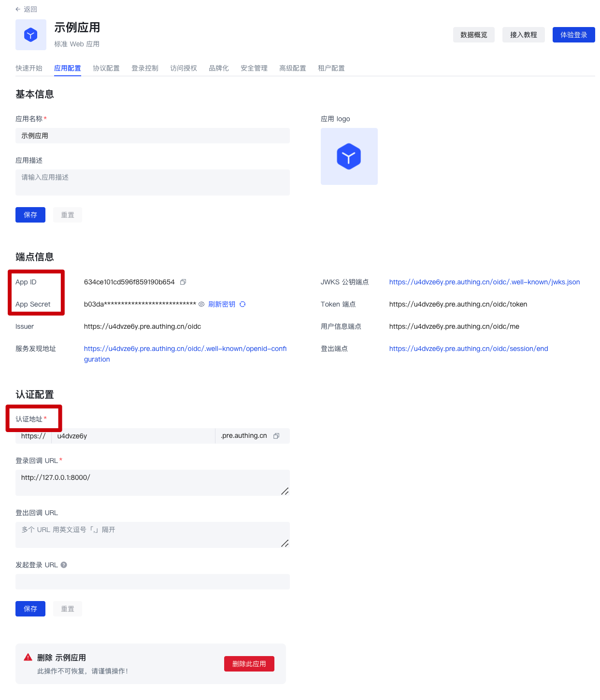The image size is (600, 700).
Task: Open the 数据概览 page
Action: [x=473, y=35]
